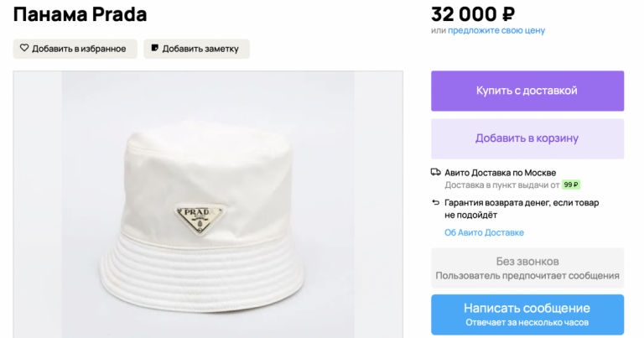Viewport: 644px width, 338px height.
Task: Follow the предложите свою цену link
Action: tap(496, 30)
